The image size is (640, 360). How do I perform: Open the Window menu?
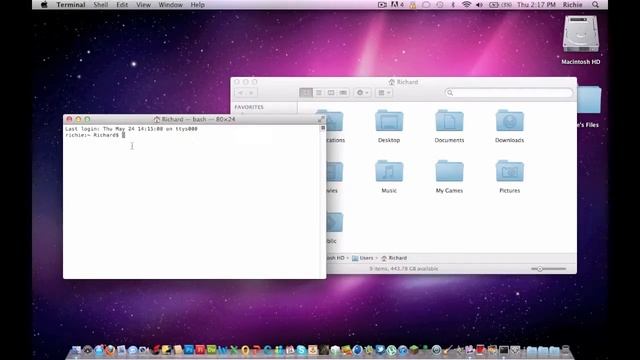170,4
